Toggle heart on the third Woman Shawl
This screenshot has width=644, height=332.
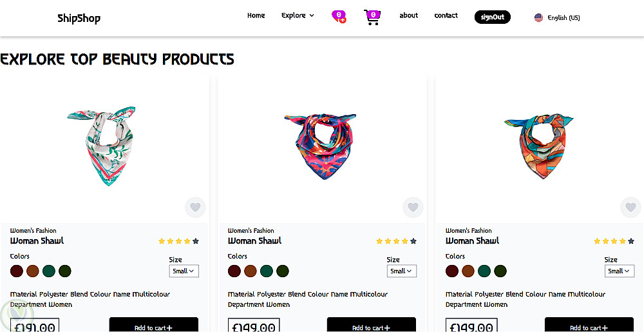[630, 208]
